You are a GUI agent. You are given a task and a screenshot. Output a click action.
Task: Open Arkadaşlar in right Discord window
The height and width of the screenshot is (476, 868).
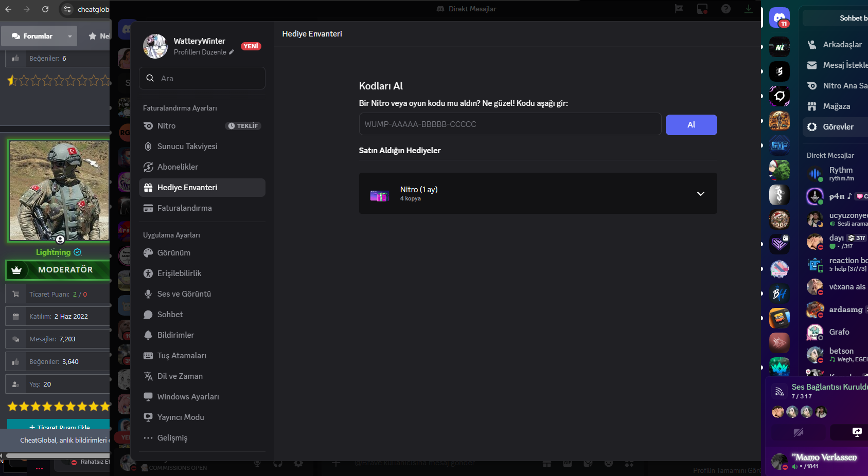click(x=835, y=45)
